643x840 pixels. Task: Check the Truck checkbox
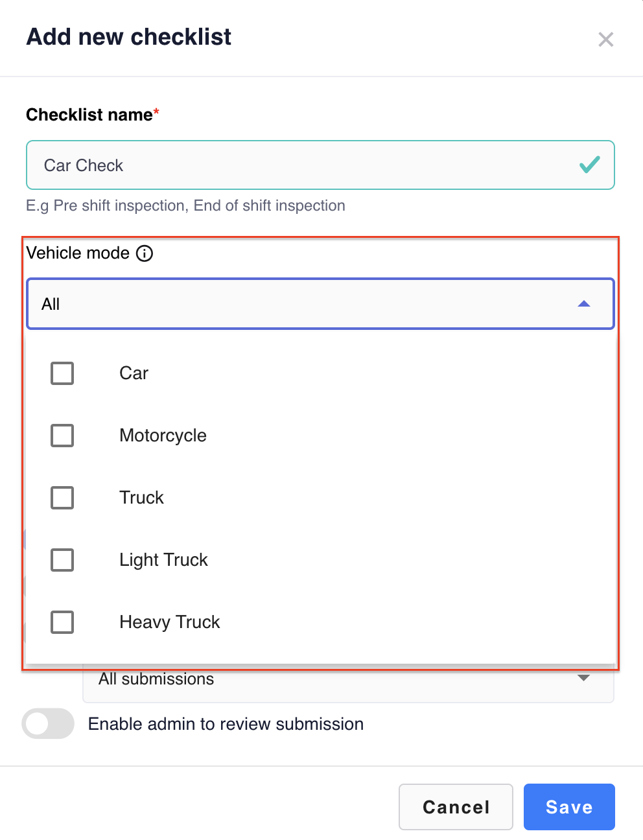click(x=62, y=498)
